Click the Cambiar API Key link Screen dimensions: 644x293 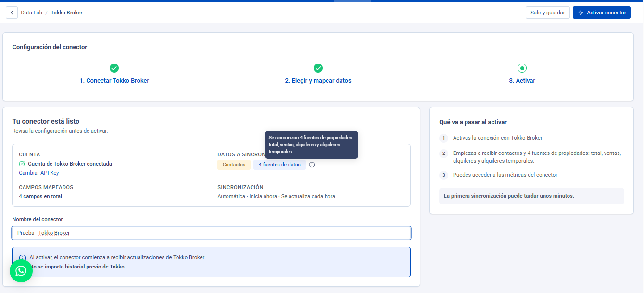(39, 173)
